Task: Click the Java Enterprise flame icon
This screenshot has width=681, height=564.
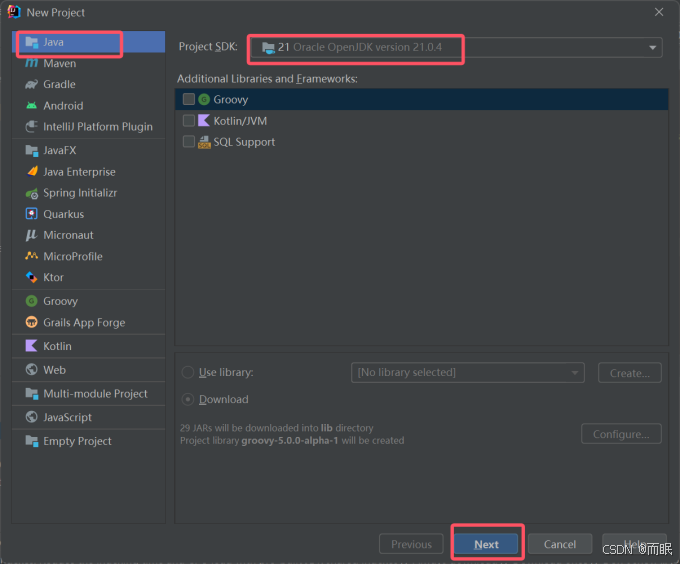Action: [x=32, y=172]
